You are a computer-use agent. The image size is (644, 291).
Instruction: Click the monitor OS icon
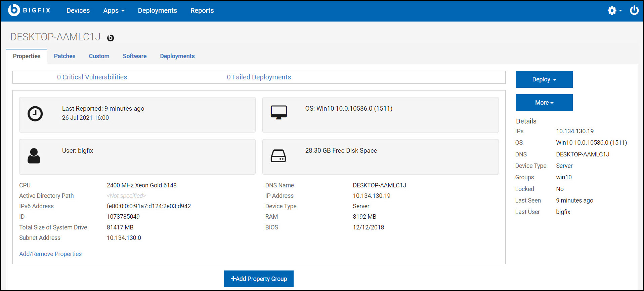tap(278, 112)
